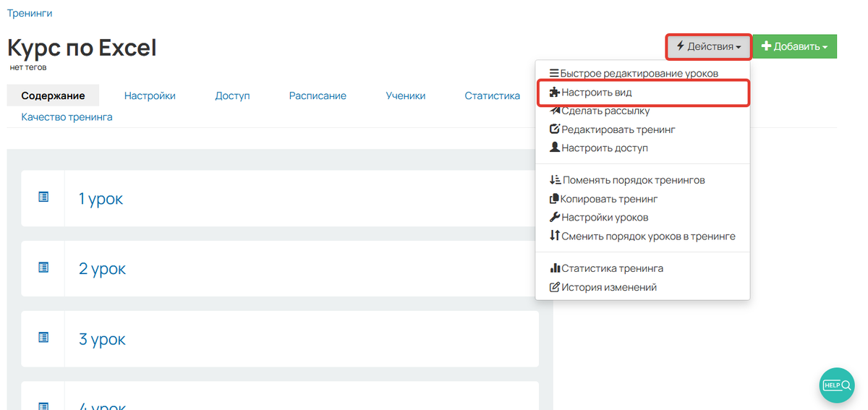The width and height of the screenshot is (868, 410).
Task: Select Редактировать тренинг menu entry
Action: [642, 129]
